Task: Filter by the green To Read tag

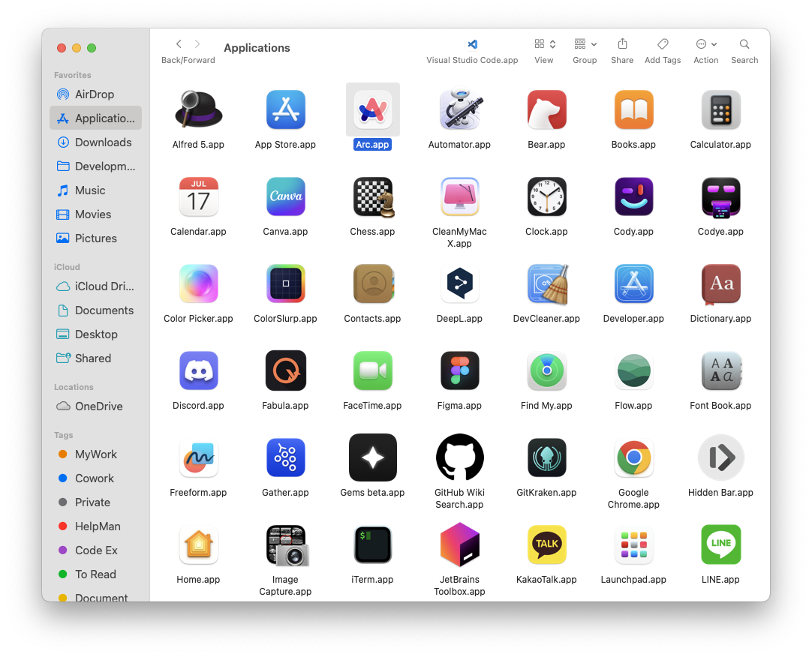Action: [x=96, y=574]
